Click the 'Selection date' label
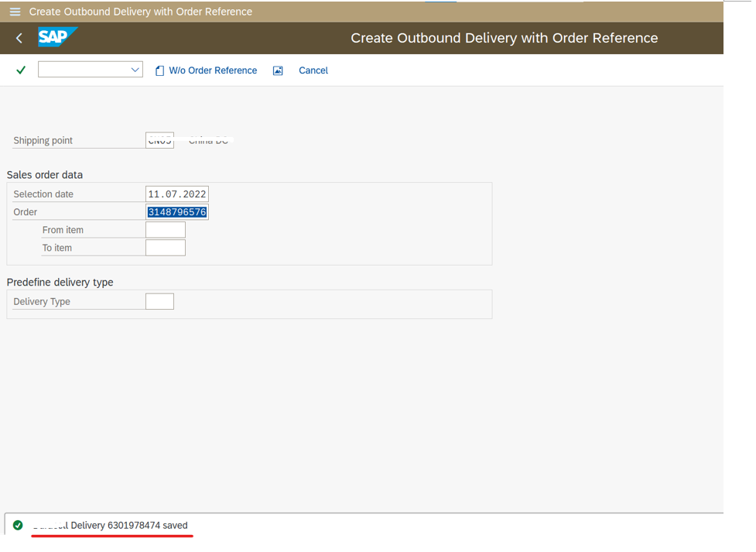Screen dimensions: 756x552 (43, 194)
